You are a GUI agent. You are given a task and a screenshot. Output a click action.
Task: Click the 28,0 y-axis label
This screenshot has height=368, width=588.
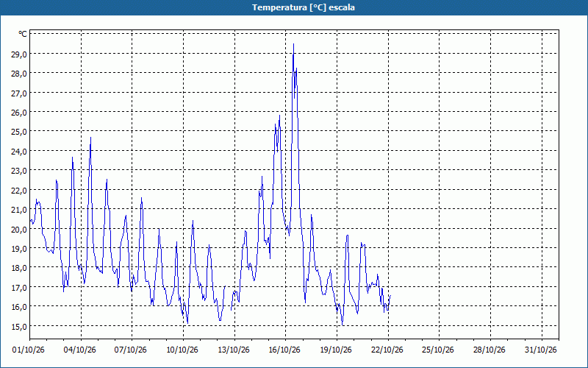coord(19,74)
